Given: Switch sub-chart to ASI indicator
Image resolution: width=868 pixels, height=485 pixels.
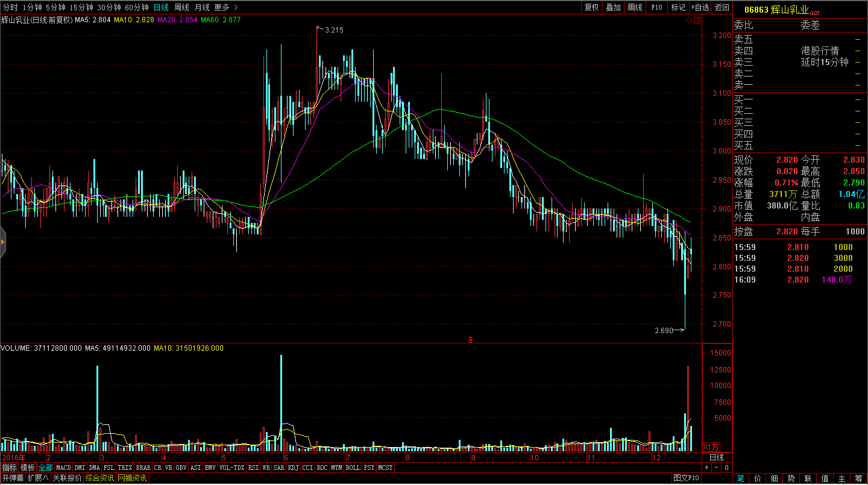Looking at the screenshot, I should [196, 468].
